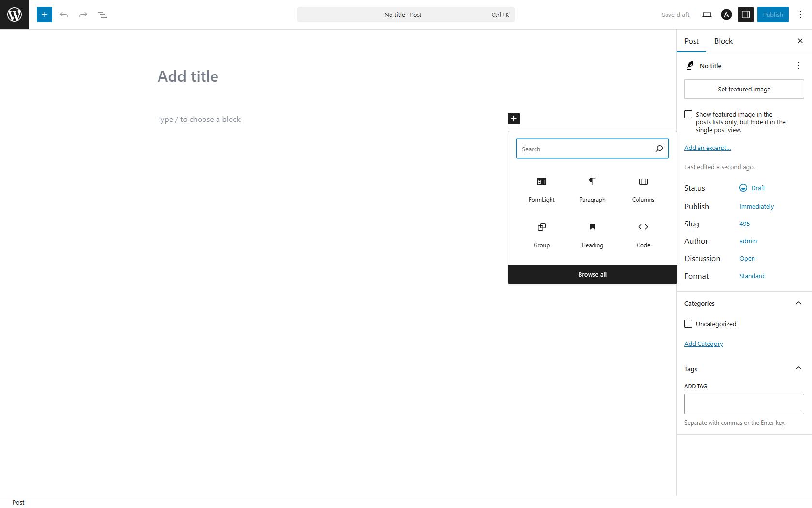Image resolution: width=812 pixels, height=508 pixels.
Task: Open the Document Overview list icon
Action: 102,15
